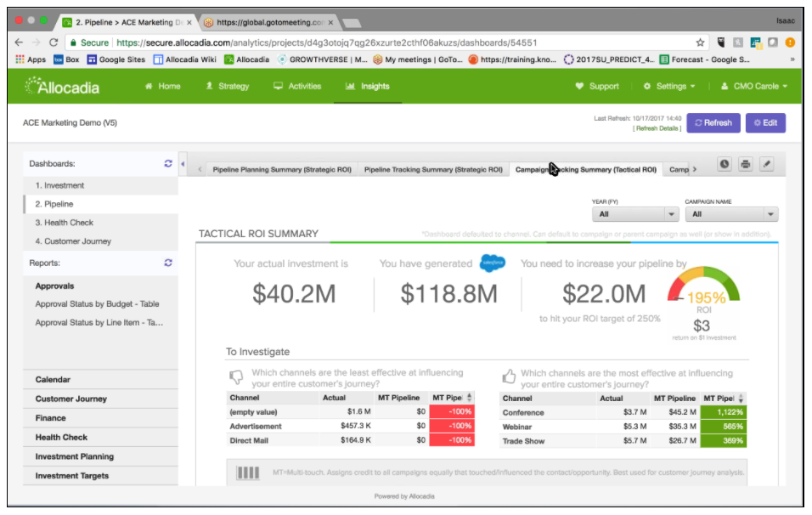Click the purple Refresh button

click(713, 122)
